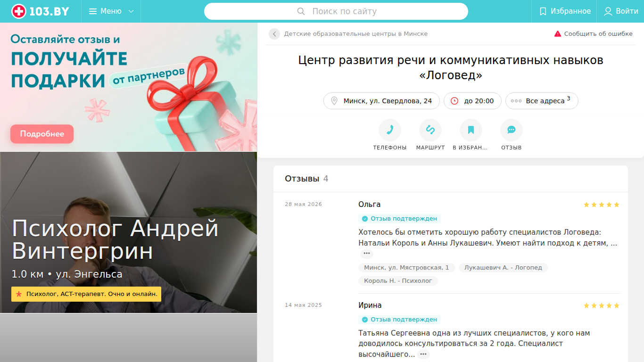Click Войти to sign in

[x=621, y=11]
